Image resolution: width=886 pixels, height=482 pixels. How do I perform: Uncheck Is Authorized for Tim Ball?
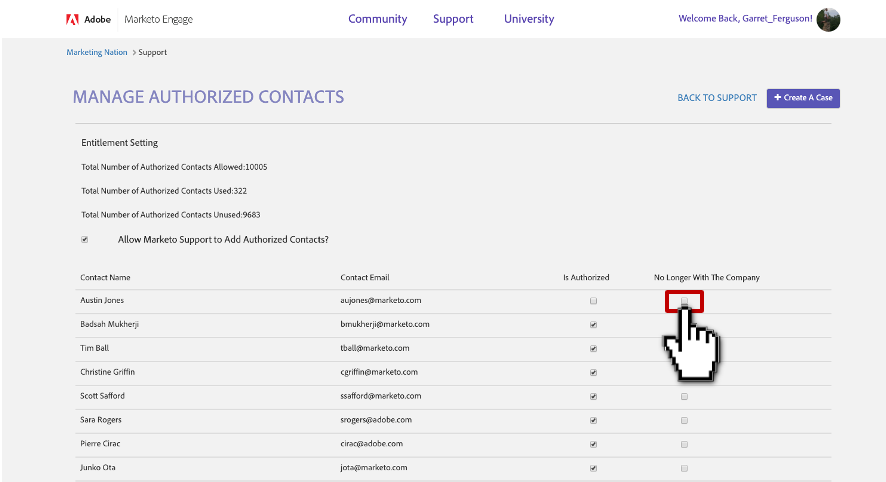(x=593, y=349)
